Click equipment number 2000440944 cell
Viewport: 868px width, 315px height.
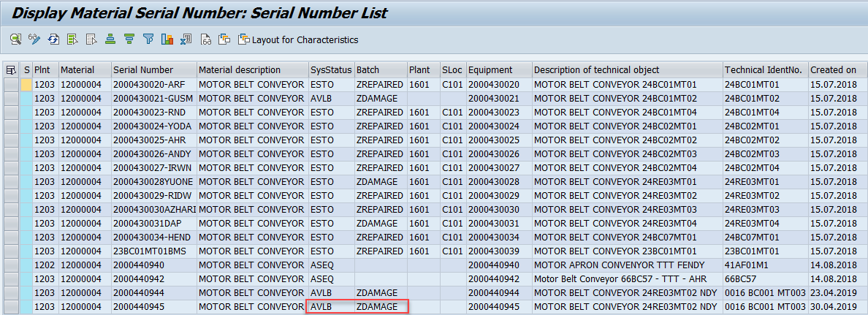pyautogui.click(x=493, y=292)
